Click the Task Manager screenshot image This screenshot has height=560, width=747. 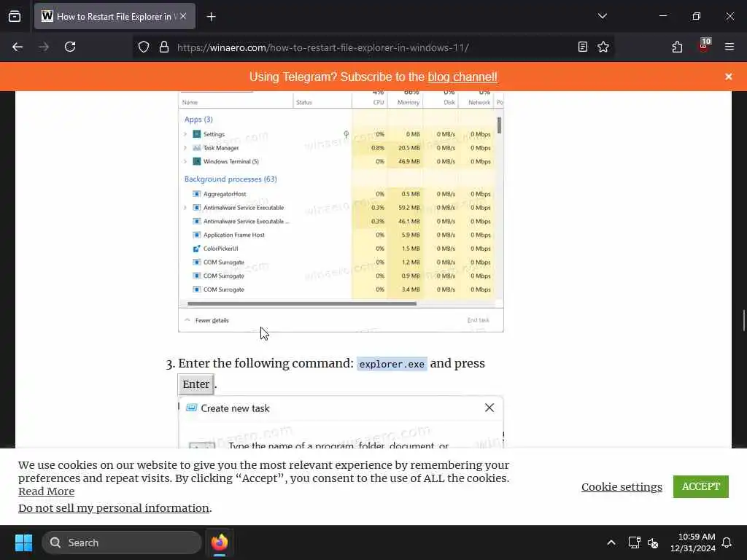[x=341, y=211]
